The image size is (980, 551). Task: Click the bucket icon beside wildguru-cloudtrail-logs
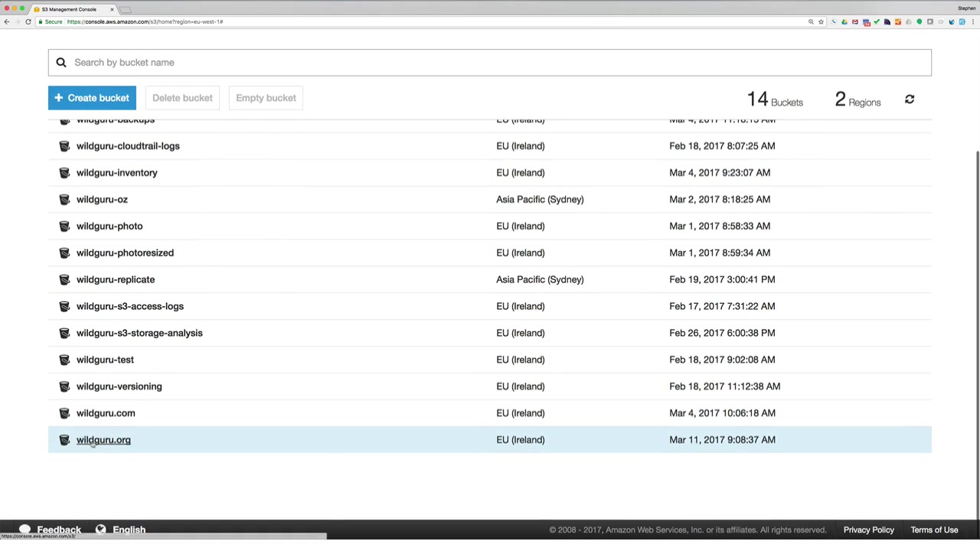pos(64,146)
